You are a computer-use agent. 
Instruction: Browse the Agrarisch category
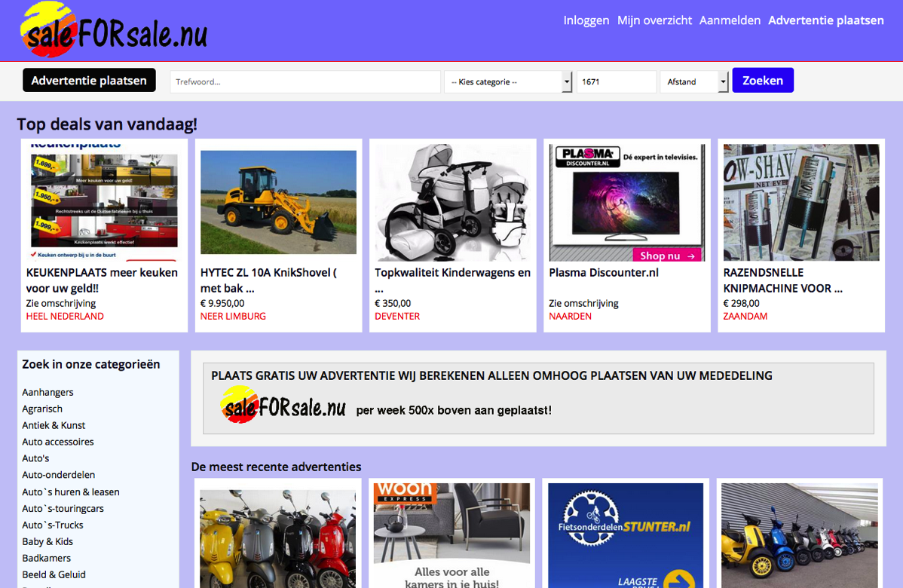click(42, 409)
